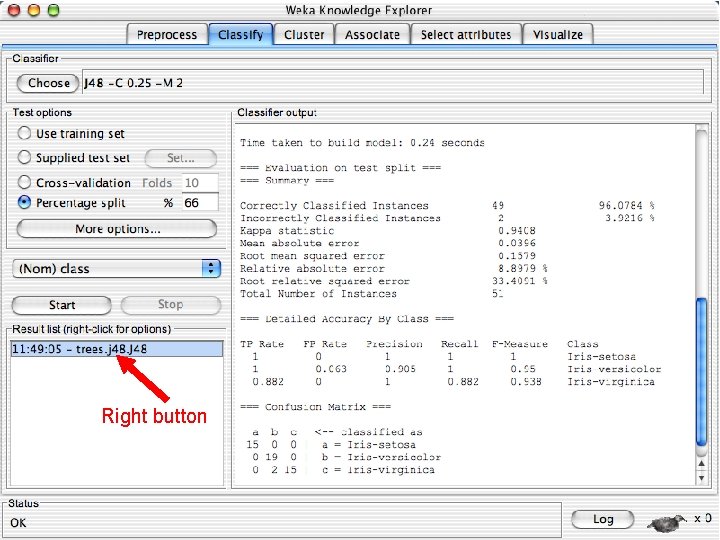720x540 pixels.
Task: Select the Cross-validation radio button
Action: [24, 182]
